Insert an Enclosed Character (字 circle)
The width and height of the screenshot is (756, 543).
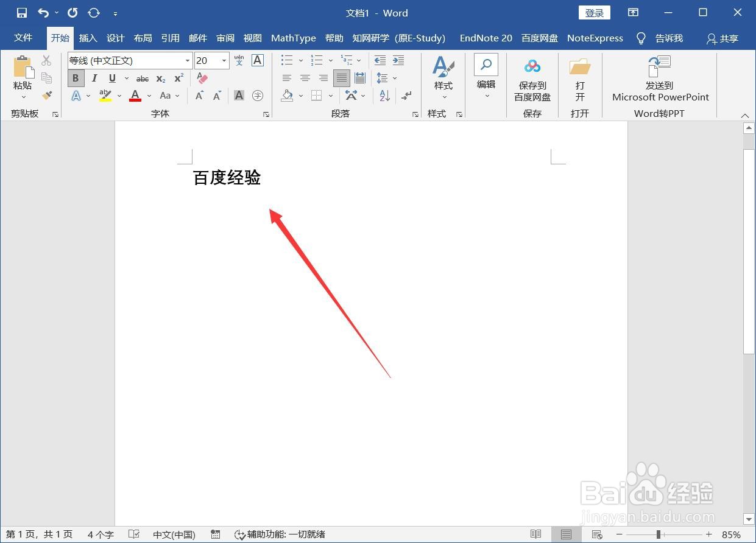pyautogui.click(x=258, y=96)
